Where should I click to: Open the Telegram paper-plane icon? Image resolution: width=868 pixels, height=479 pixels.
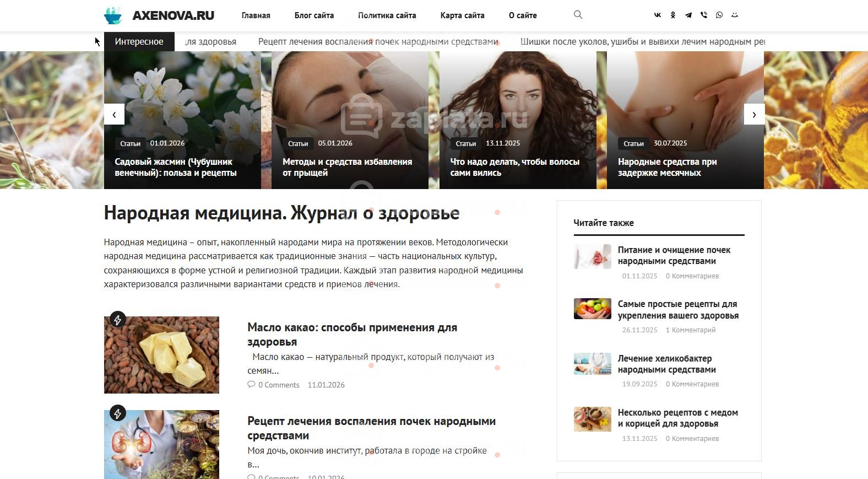click(x=688, y=15)
